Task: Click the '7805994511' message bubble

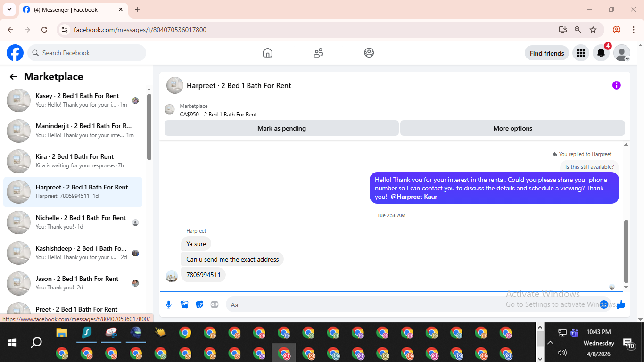Action: (203, 275)
